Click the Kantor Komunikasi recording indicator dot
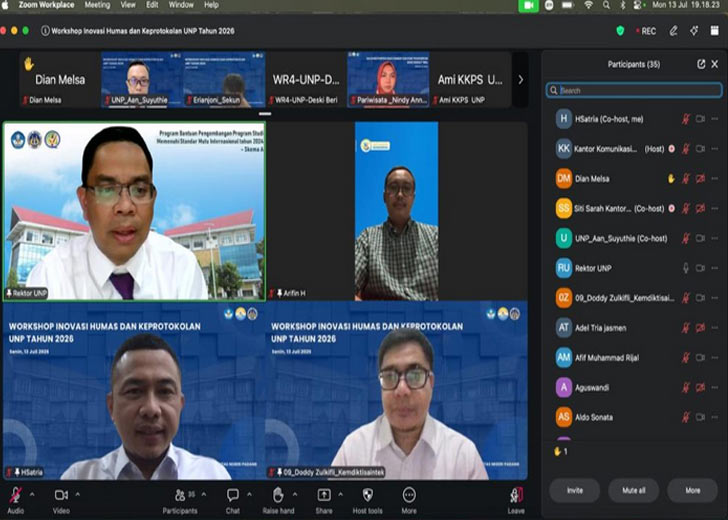Screen dimensions: 728x520 click(672, 149)
